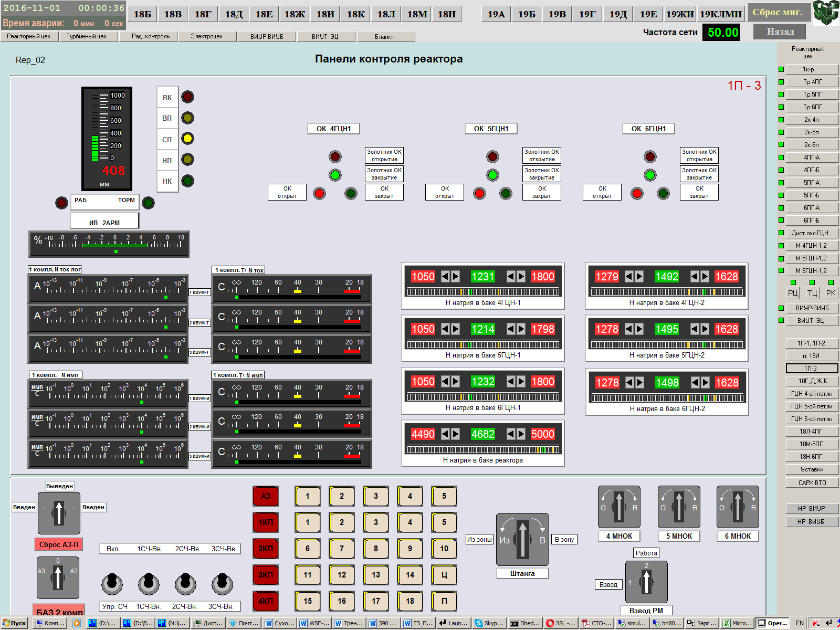Click right arrow after 1278 in 6ГЦН-2 sodium panel
This screenshot has height=630, width=840.
[639, 382]
